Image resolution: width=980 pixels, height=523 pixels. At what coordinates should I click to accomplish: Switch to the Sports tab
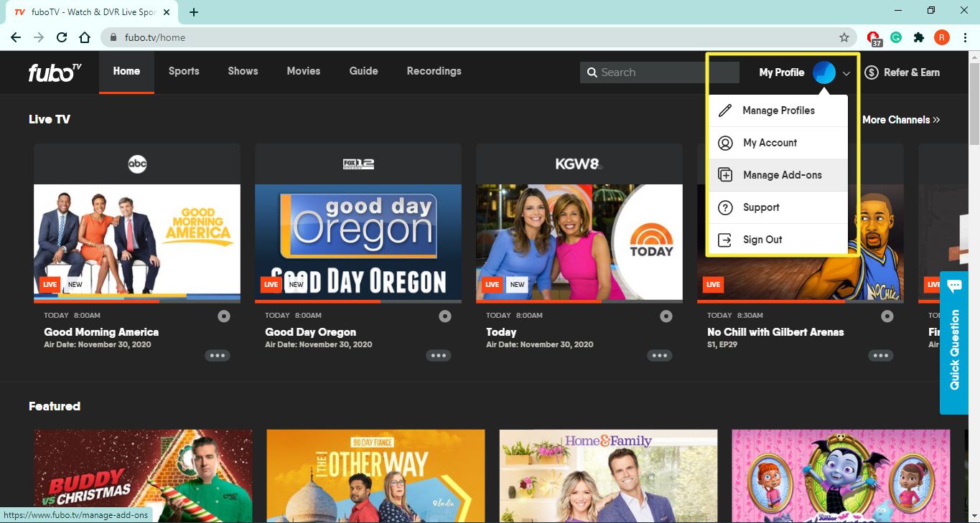184,72
